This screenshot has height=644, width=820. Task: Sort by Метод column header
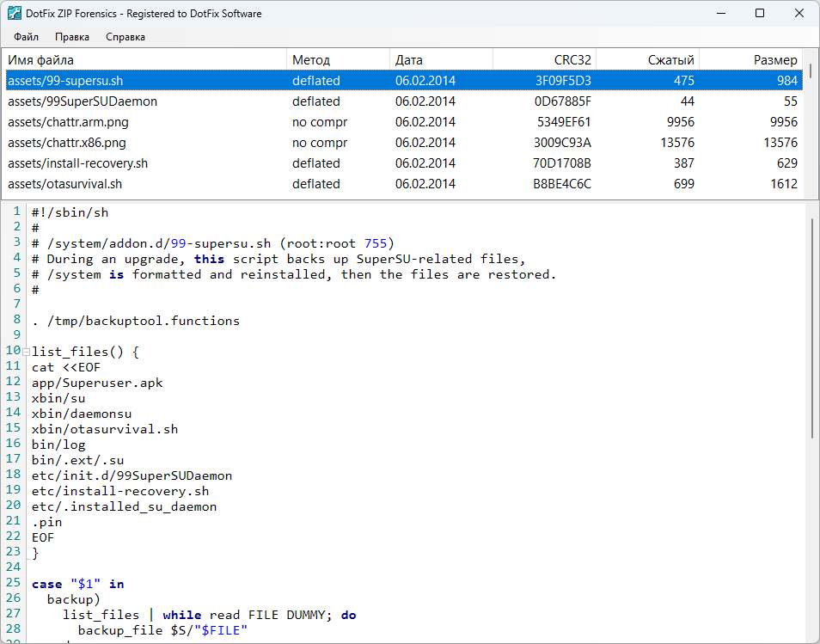point(338,59)
